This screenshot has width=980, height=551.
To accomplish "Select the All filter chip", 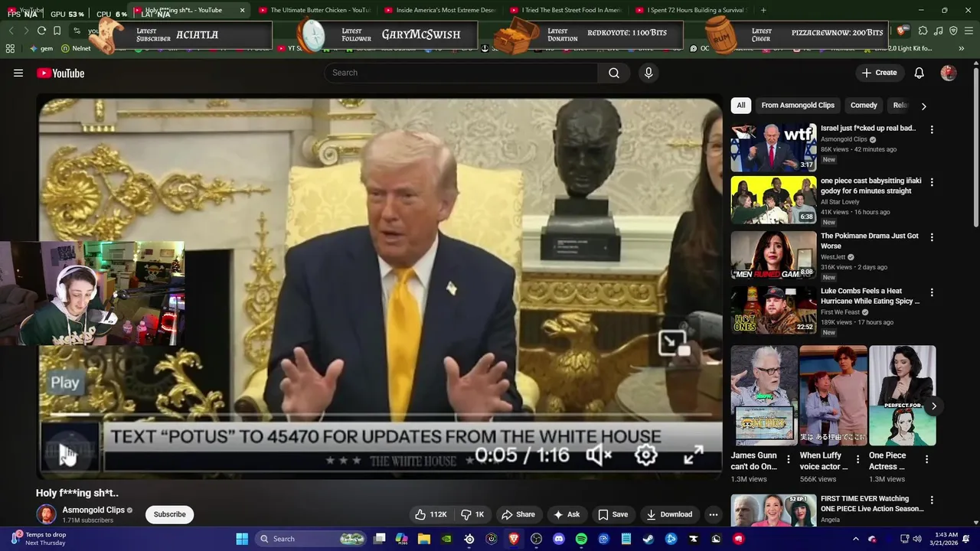I will tap(740, 105).
